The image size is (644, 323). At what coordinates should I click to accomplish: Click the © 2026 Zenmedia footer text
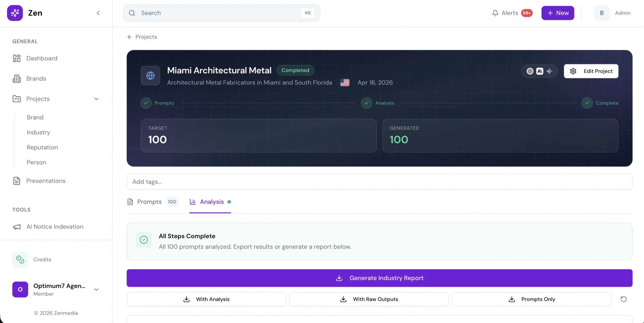pyautogui.click(x=56, y=313)
